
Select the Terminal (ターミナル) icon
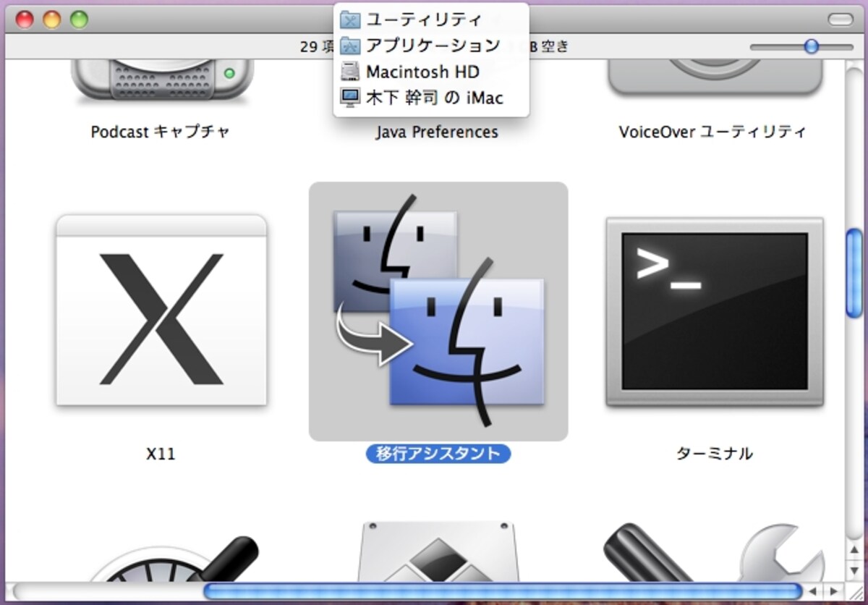[715, 311]
